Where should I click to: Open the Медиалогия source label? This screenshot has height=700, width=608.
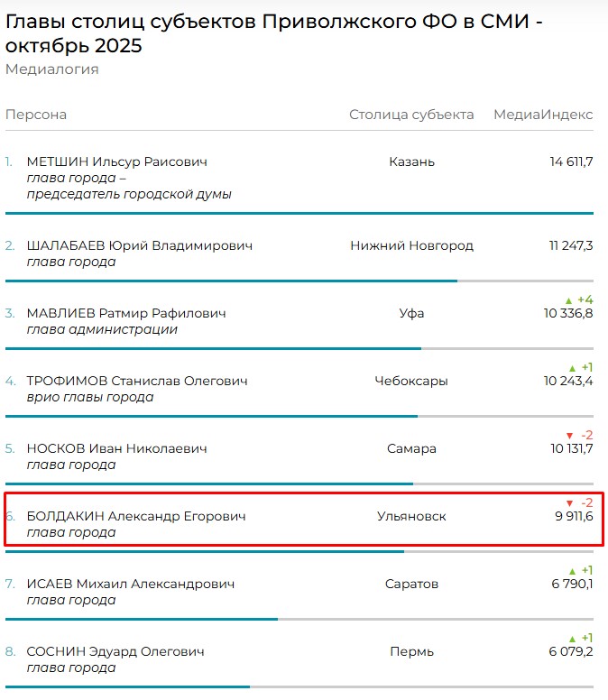point(52,69)
